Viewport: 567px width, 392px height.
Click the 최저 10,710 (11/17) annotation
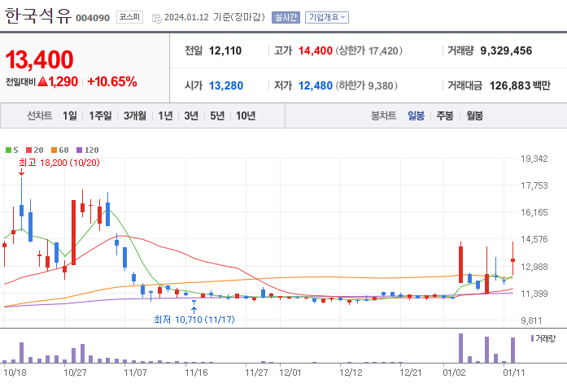pyautogui.click(x=194, y=320)
